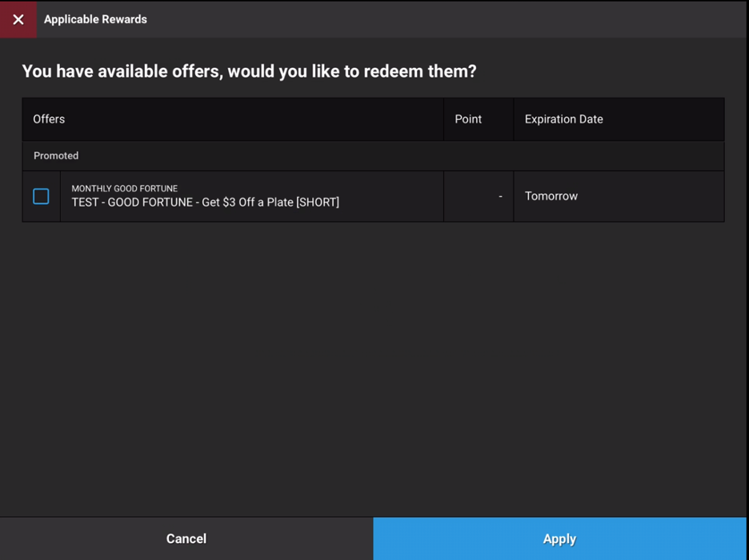Click the empty area below the offers table
The image size is (749, 560).
click(x=374, y=360)
